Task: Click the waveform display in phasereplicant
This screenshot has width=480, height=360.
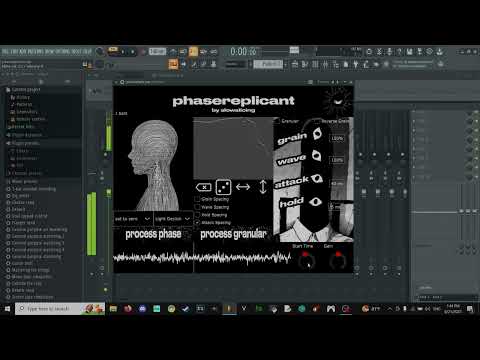Action: coord(202,258)
